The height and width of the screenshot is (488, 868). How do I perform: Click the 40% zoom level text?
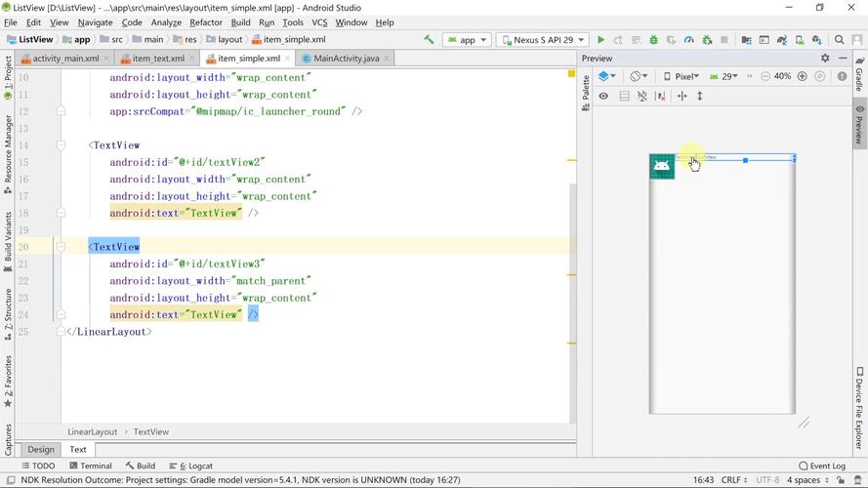pyautogui.click(x=782, y=76)
